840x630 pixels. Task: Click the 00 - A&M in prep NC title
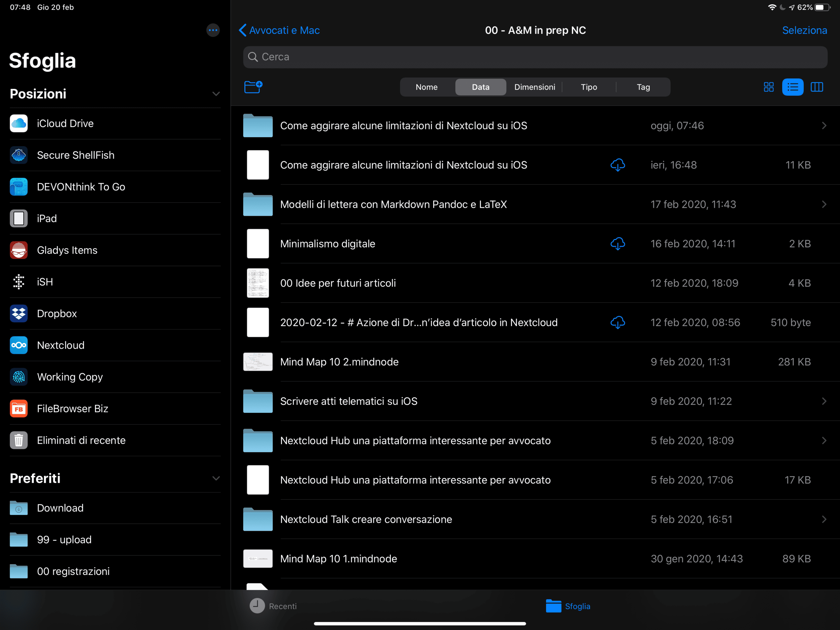pos(536,30)
